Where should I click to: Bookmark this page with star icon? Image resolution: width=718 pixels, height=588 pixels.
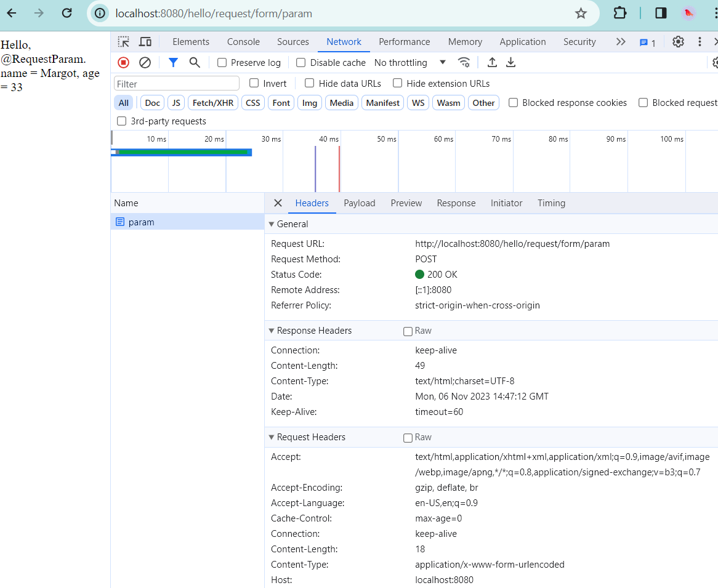coord(581,14)
